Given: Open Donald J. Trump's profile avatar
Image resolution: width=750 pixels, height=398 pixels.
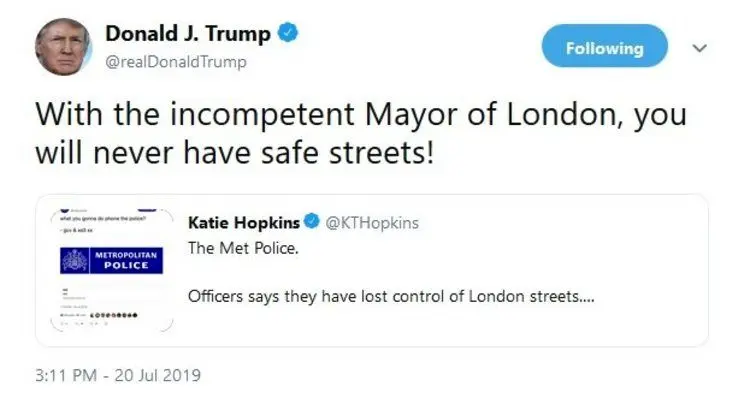Looking at the screenshot, I should [x=63, y=47].
